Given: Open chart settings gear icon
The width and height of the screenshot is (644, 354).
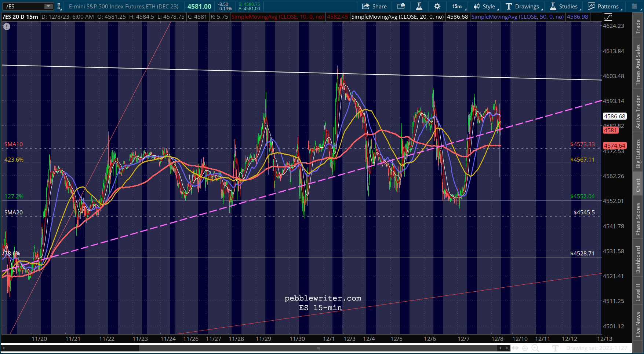Looking at the screenshot, I should [x=437, y=6].
